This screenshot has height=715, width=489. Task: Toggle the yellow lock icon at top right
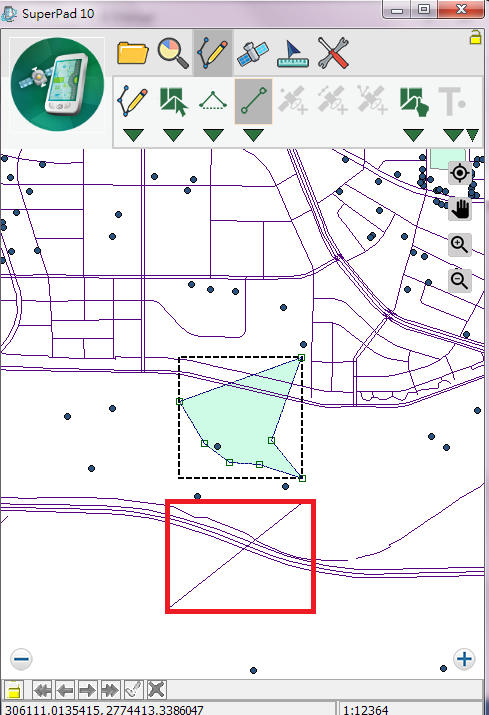(475, 37)
